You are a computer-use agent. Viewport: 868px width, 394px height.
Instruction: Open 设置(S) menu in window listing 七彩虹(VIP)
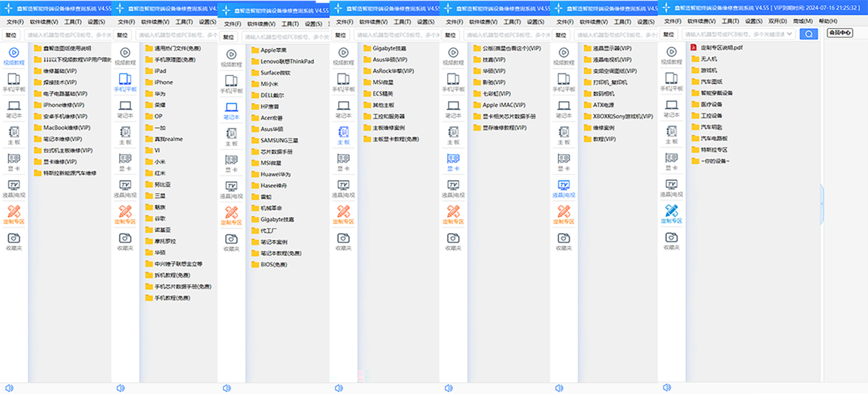[536, 22]
